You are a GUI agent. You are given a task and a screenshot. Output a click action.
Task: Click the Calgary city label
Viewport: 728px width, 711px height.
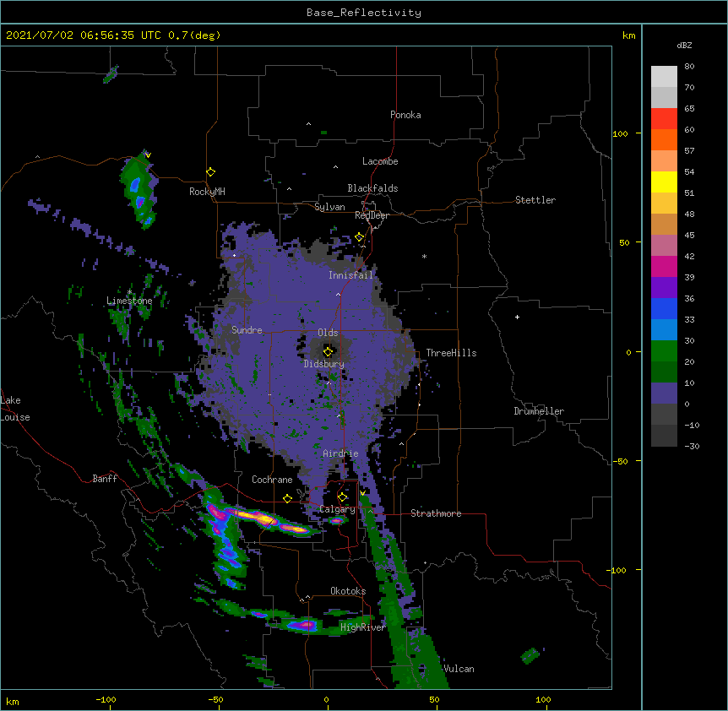click(338, 509)
